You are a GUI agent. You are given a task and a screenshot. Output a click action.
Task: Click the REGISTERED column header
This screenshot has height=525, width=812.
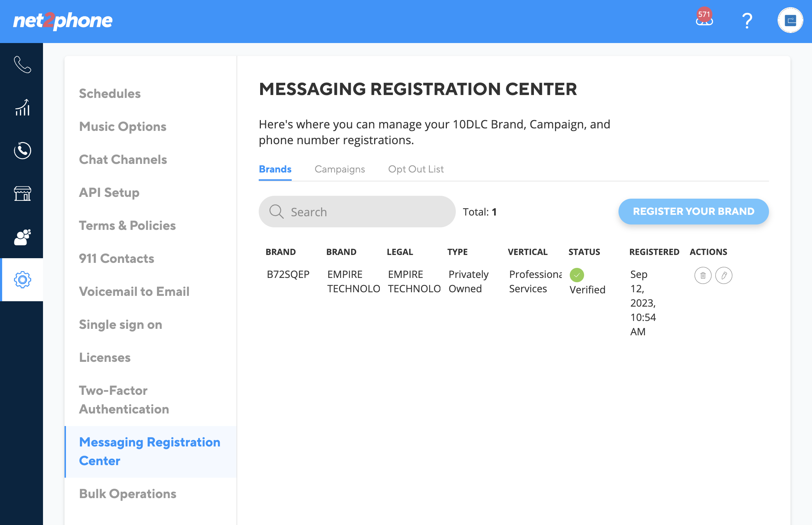(654, 252)
